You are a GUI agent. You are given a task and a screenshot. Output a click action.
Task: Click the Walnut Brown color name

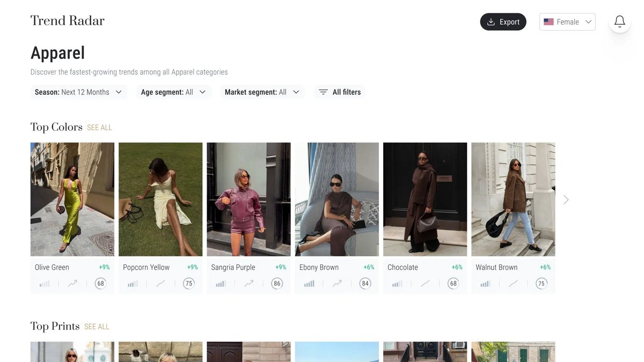click(x=496, y=267)
